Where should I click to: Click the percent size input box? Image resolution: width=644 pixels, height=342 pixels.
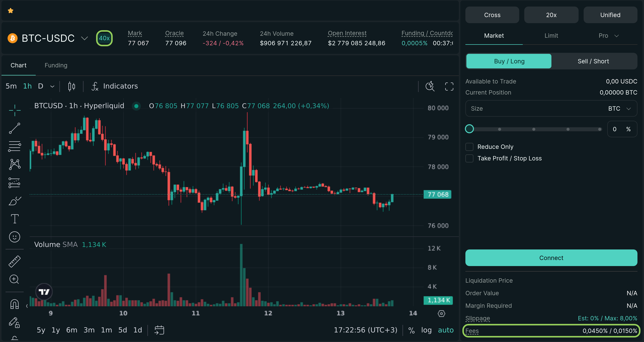pyautogui.click(x=622, y=129)
